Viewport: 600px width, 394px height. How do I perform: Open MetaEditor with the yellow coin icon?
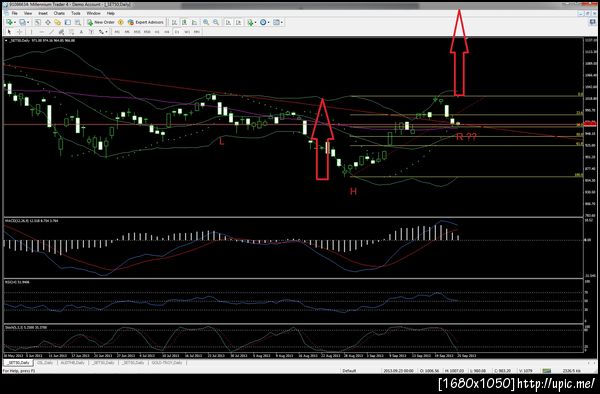coord(121,22)
